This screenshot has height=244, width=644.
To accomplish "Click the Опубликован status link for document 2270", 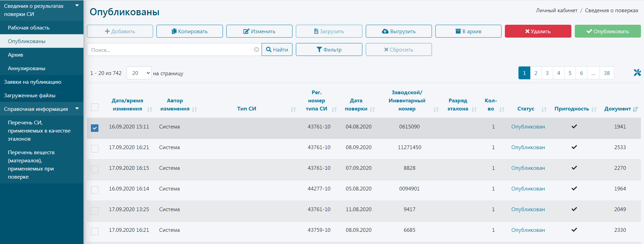I will pos(528,168).
